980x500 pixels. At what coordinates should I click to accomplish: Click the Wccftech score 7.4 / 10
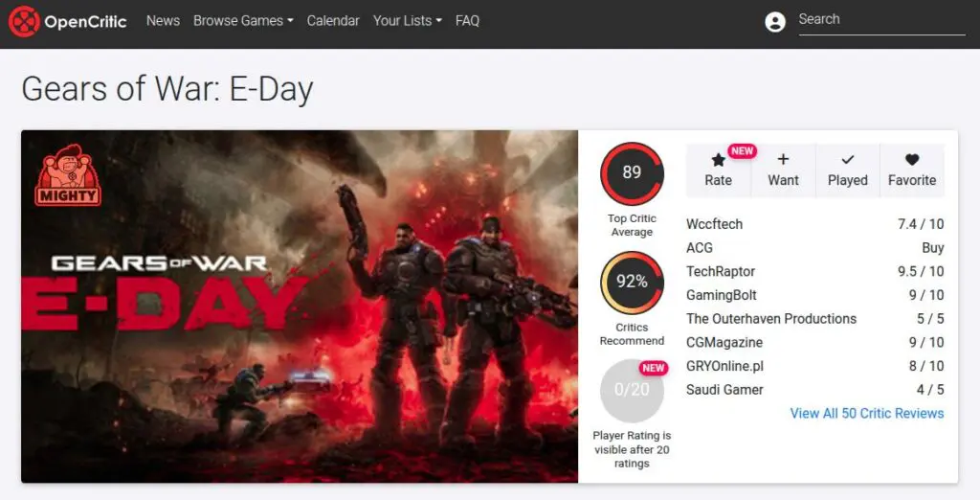click(x=921, y=224)
